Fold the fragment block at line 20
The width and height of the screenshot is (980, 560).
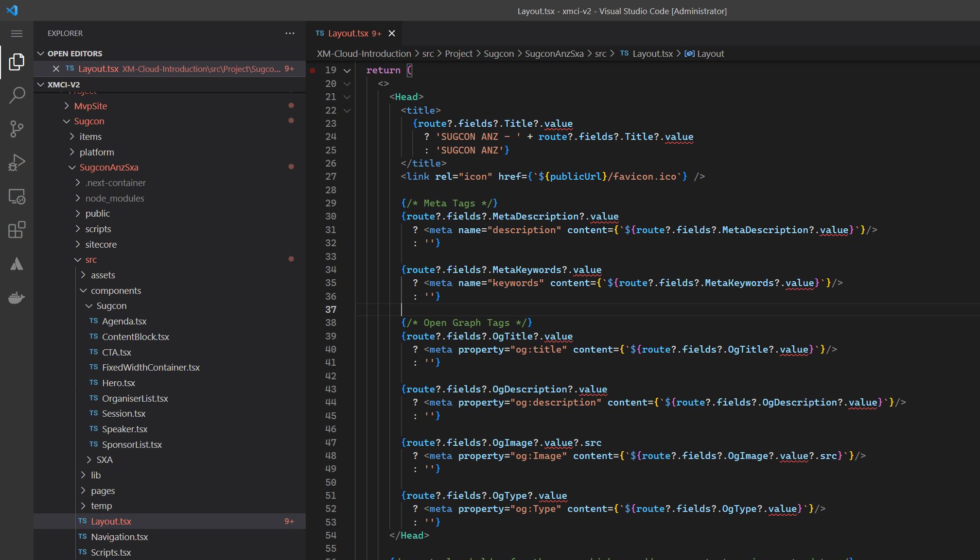pos(347,84)
